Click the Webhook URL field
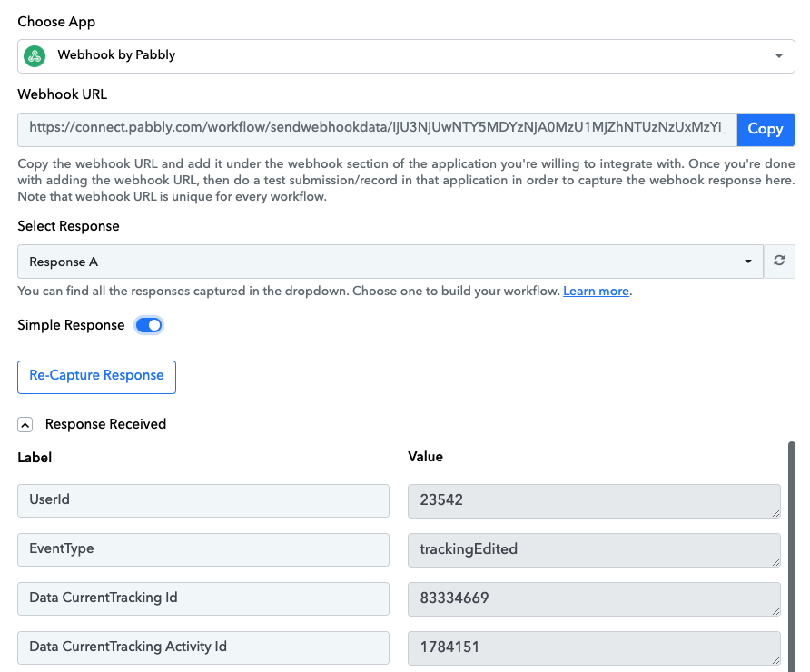The height and width of the screenshot is (672, 810). (x=377, y=130)
